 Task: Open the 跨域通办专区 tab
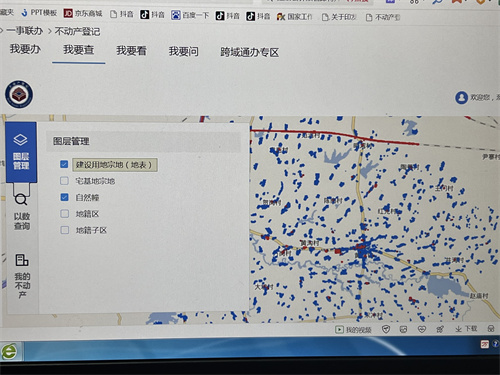(249, 52)
